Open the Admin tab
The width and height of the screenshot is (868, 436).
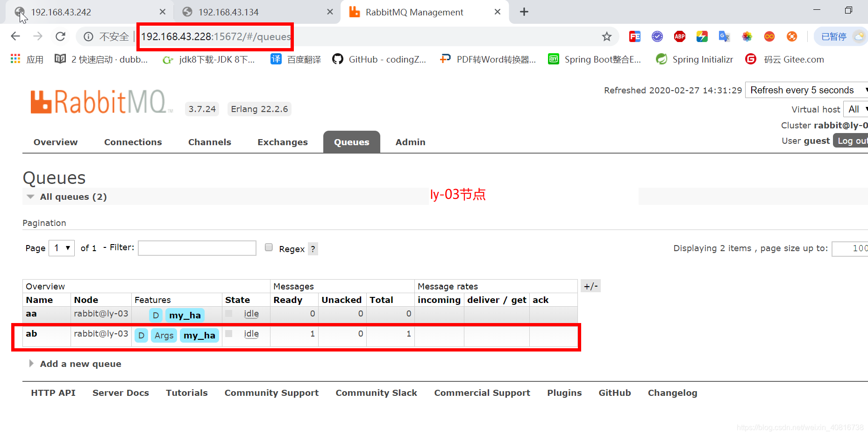[410, 142]
